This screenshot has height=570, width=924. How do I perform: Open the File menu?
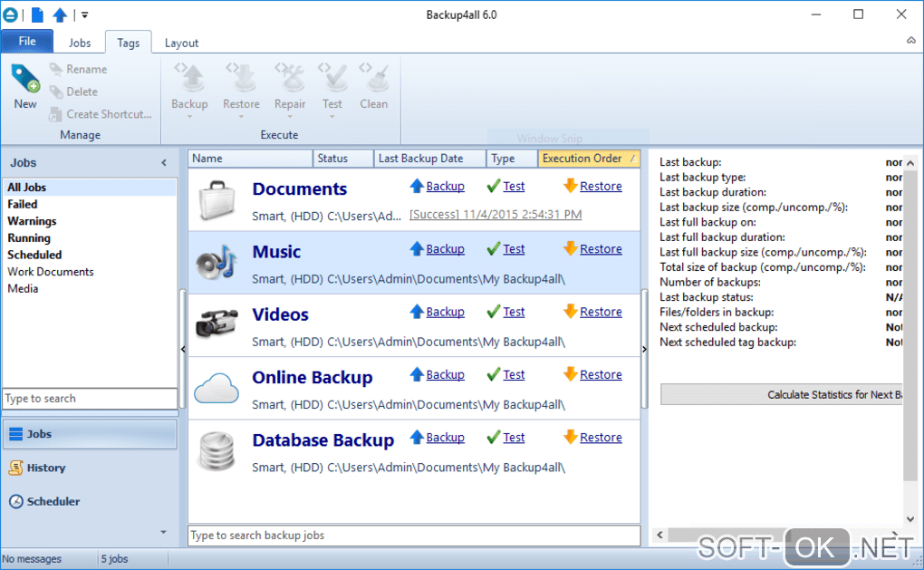pyautogui.click(x=27, y=42)
